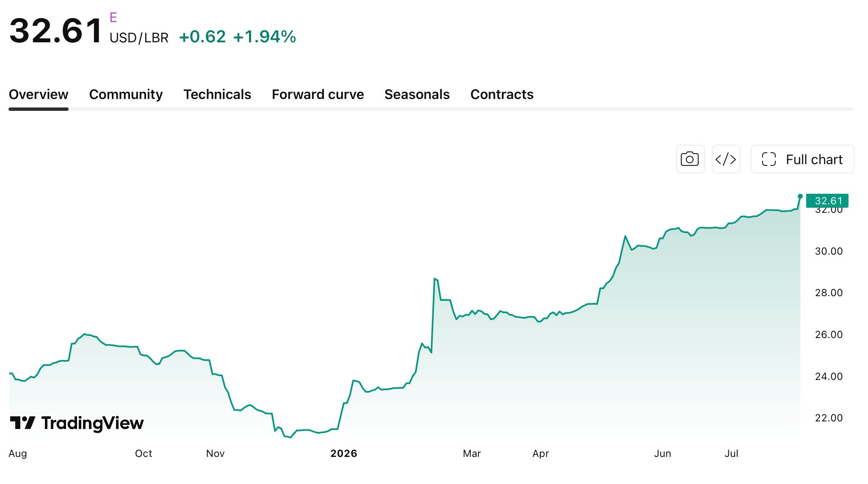Select the Seasonals tab
The height and width of the screenshot is (484, 868).
tap(417, 94)
